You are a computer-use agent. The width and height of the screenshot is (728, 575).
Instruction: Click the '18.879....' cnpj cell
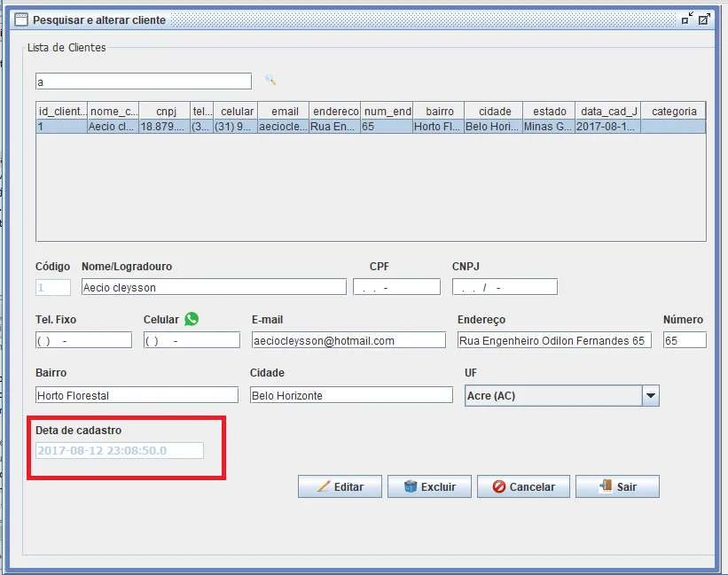(x=164, y=126)
